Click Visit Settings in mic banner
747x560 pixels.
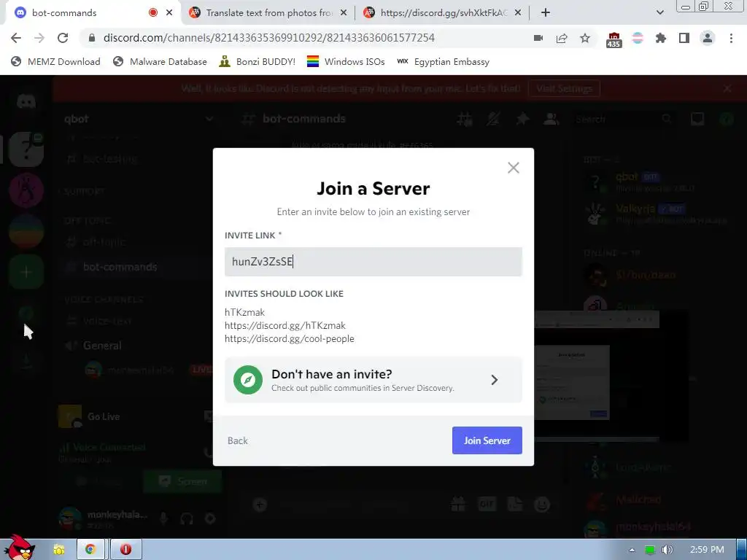pos(564,88)
